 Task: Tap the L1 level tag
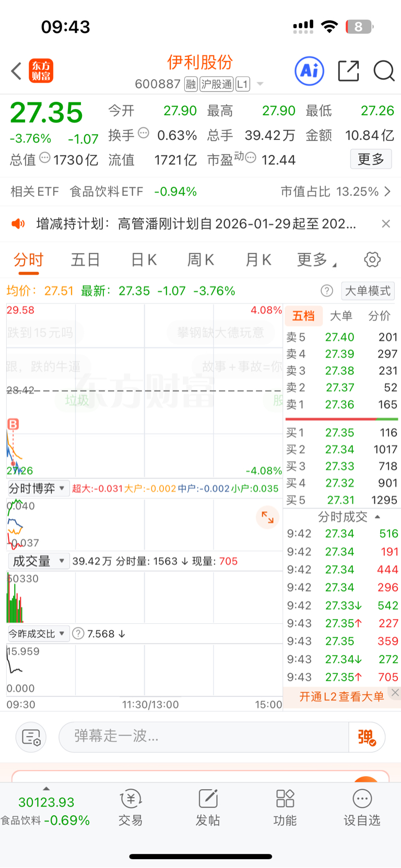(x=243, y=84)
